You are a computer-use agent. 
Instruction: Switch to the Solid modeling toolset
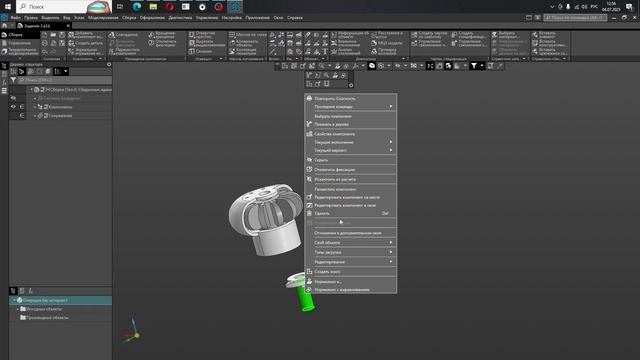click(19, 51)
